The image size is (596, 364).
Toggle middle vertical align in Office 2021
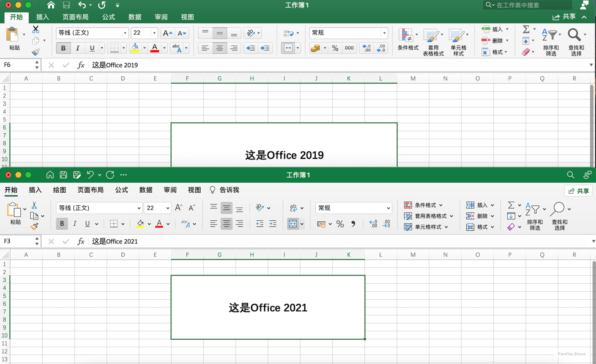226,208
